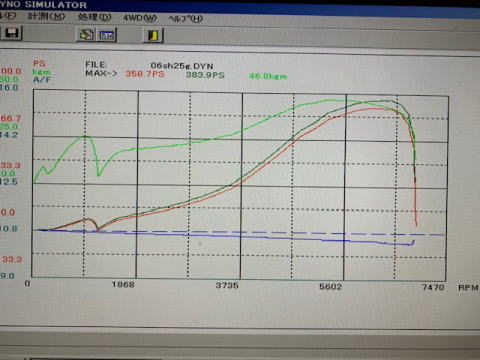Click the floppy disk save icon
This screenshot has width=480, height=360.
tap(11, 33)
